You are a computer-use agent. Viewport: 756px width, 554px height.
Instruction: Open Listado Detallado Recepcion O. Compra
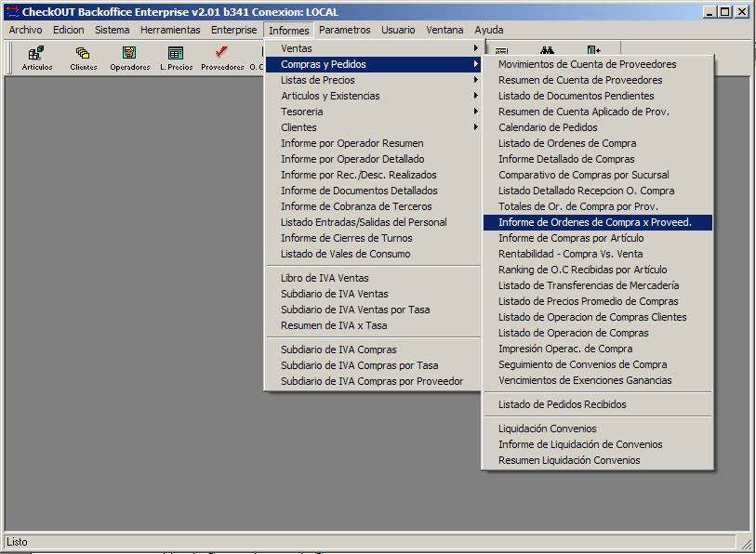[x=598, y=191]
